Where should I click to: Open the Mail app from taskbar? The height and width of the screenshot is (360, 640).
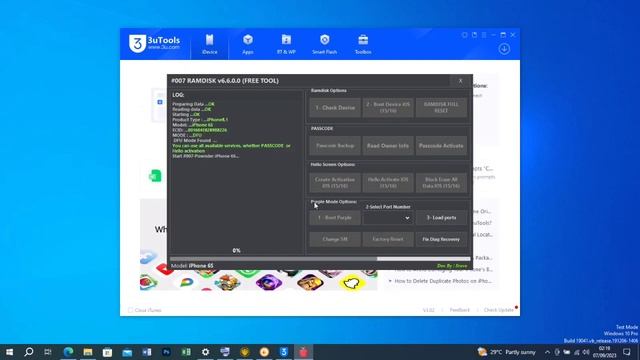coord(127,352)
